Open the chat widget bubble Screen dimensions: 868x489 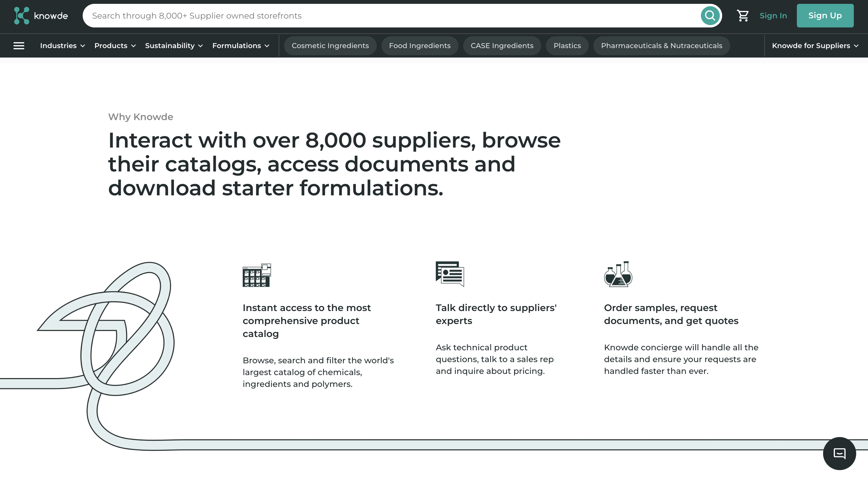[x=839, y=453]
